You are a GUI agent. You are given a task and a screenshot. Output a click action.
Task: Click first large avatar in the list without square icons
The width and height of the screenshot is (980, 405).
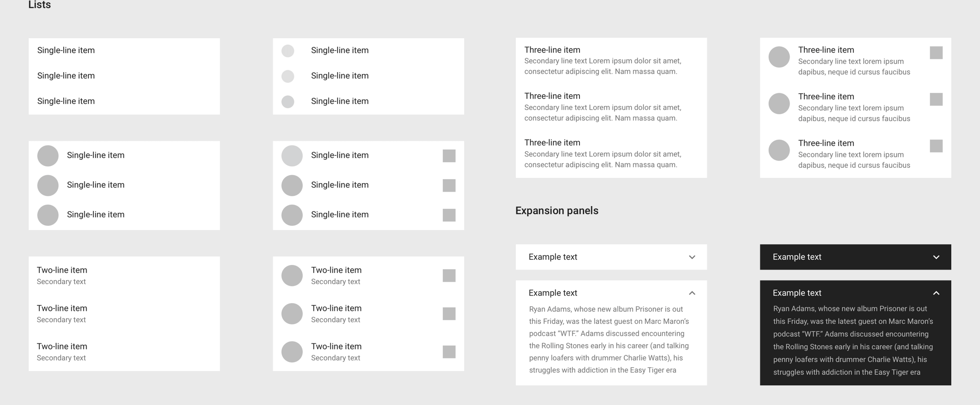pos(48,156)
